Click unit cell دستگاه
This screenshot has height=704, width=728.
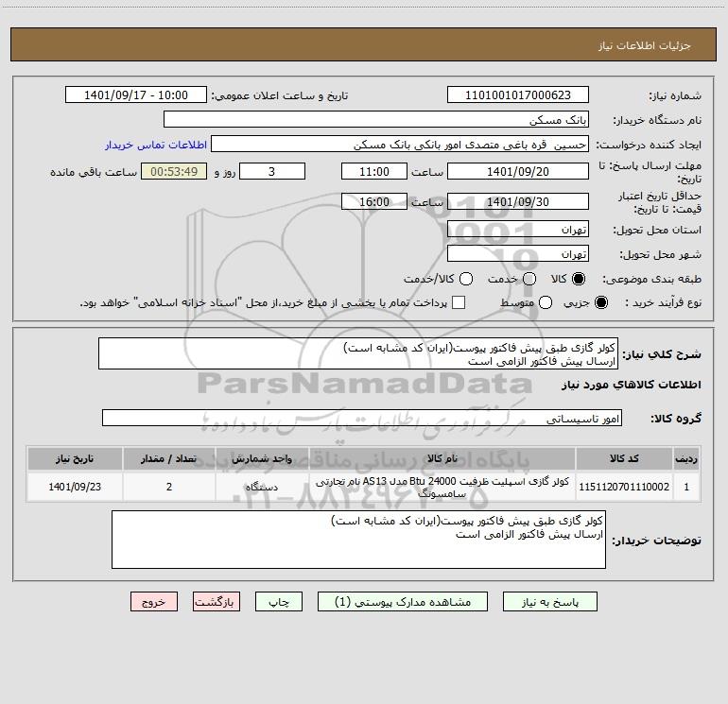(x=262, y=487)
